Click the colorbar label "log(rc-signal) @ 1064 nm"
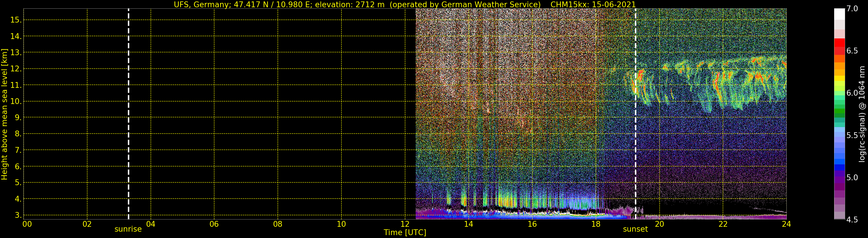Viewport: 868px width, 238px height. tap(862, 114)
